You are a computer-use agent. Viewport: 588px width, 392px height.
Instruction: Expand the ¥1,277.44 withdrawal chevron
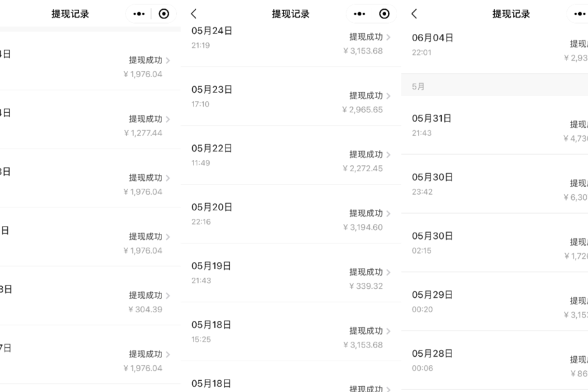click(168, 119)
